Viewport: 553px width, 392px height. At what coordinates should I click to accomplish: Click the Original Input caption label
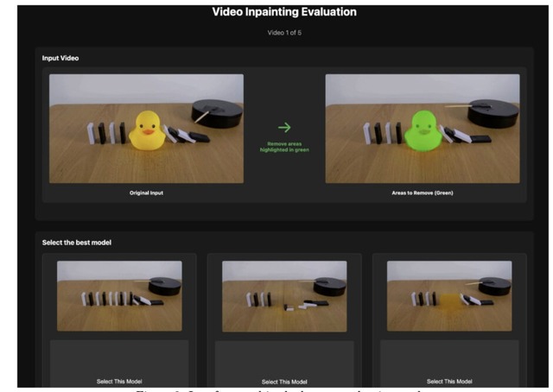tap(146, 193)
